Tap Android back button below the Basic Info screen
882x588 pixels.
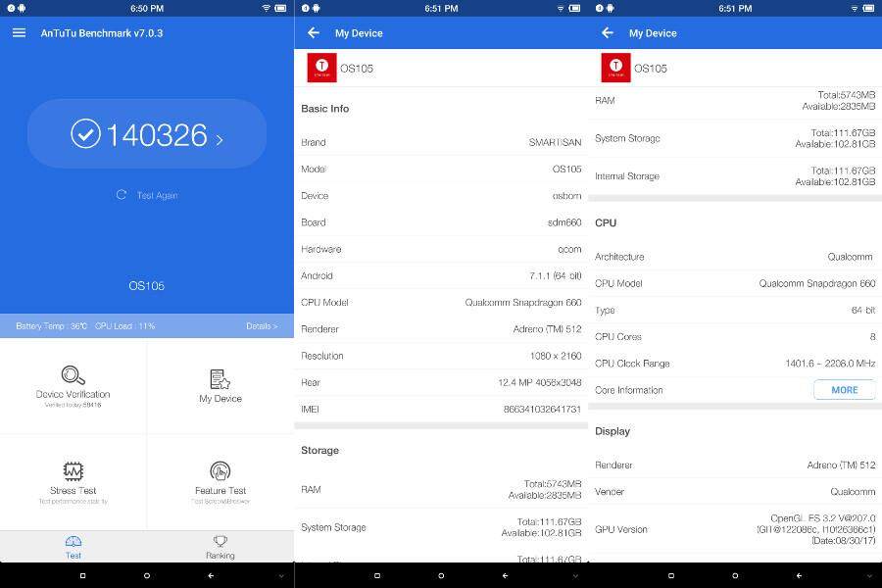point(505,575)
